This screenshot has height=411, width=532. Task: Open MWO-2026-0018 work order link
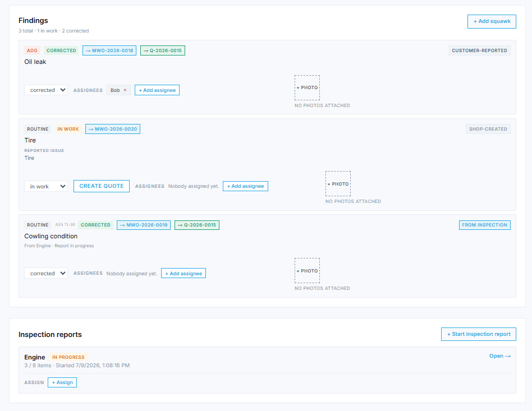[109, 50]
